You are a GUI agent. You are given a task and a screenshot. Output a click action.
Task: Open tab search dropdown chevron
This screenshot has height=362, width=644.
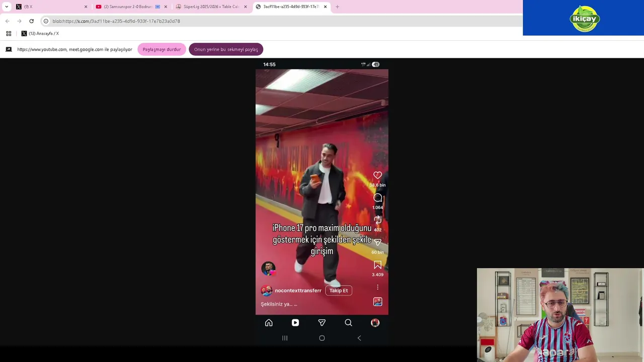[7, 7]
